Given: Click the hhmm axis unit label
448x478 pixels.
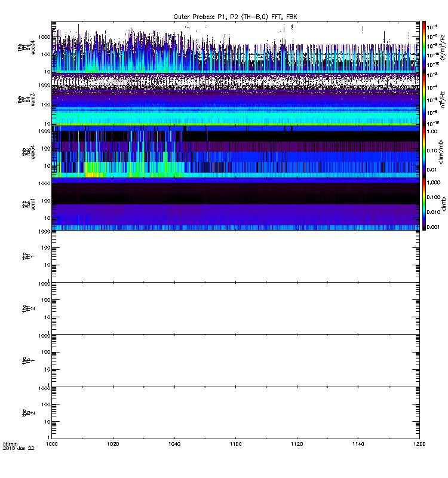Looking at the screenshot, I should point(10,444).
